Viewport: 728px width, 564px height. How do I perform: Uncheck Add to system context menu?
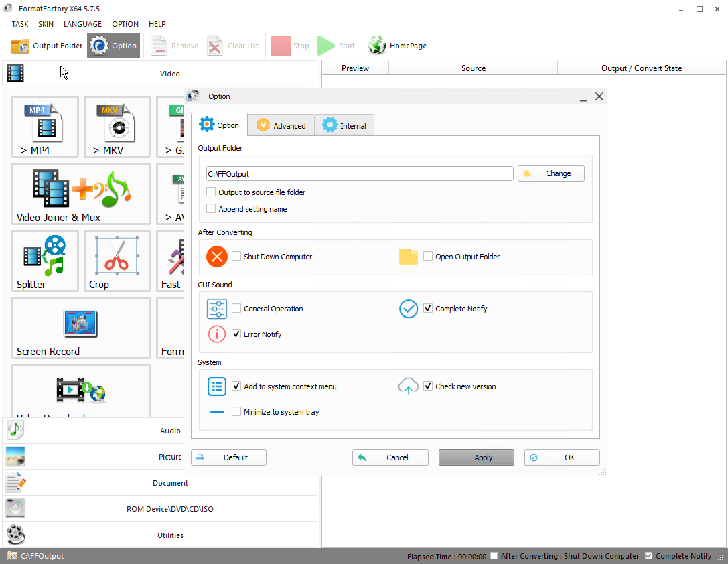(x=236, y=386)
